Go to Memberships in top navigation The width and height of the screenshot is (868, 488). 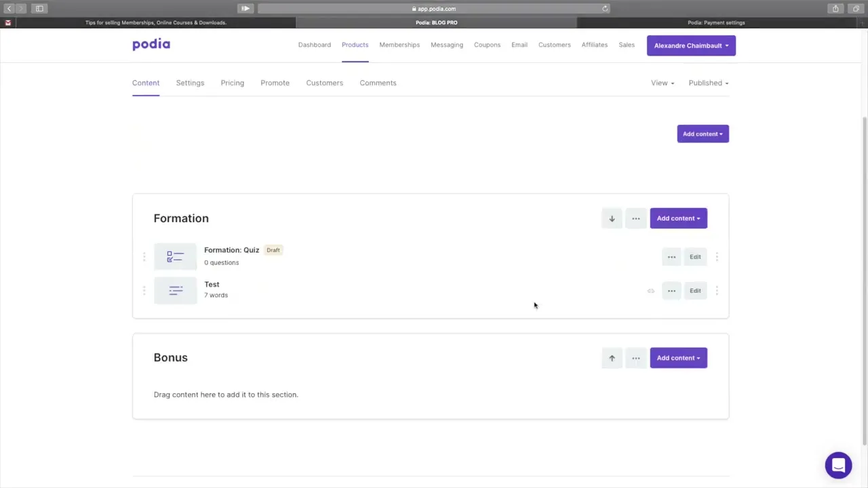[x=399, y=45]
